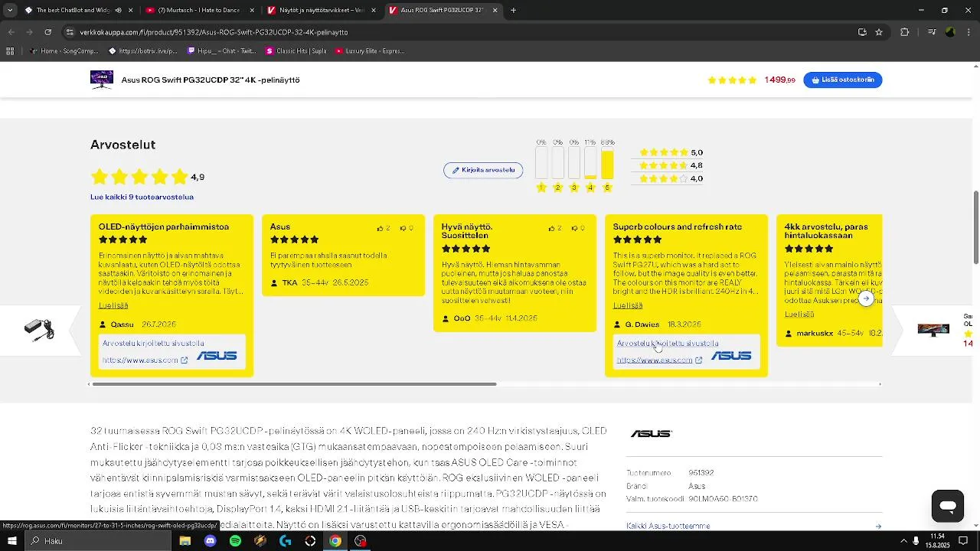
Task: Click reviewer name 'G. Davies'
Action: pos(642,324)
